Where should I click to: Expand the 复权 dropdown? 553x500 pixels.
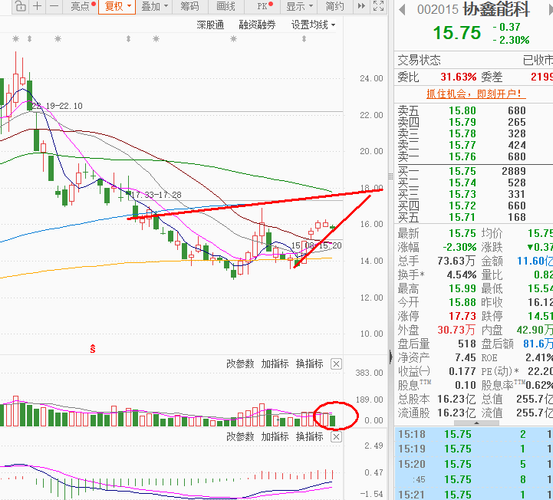[x=117, y=7]
